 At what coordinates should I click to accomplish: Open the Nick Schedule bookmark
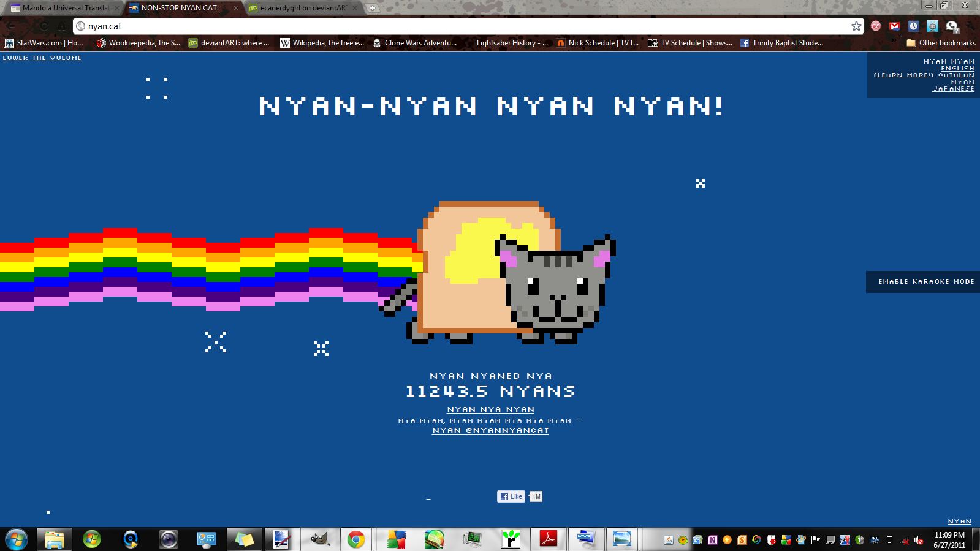tap(598, 43)
